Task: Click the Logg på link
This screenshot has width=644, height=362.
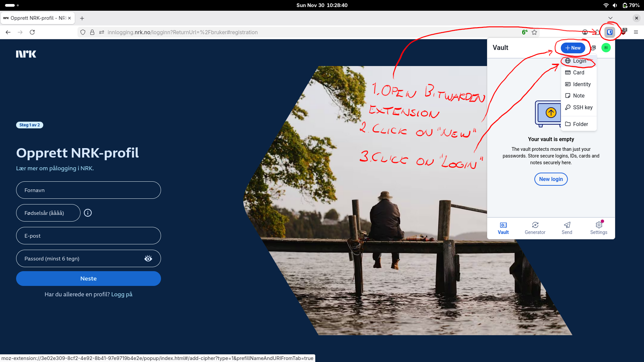Action: 122,294
